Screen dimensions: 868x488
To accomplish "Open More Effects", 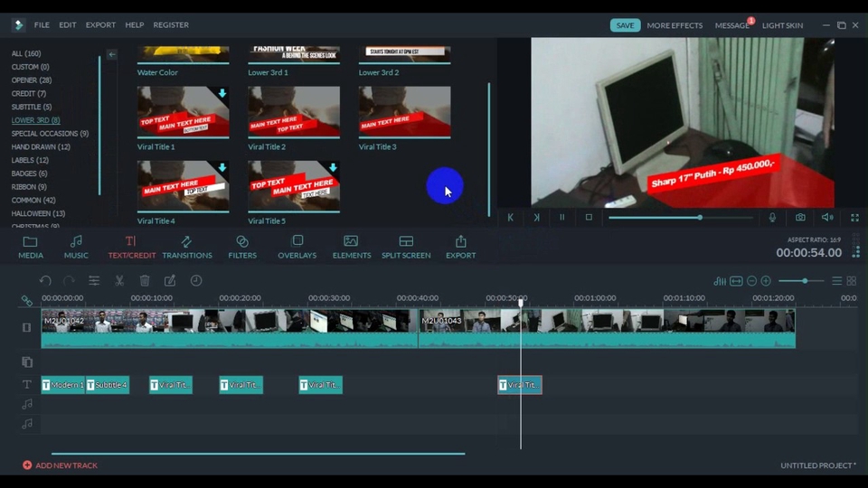I will click(675, 25).
